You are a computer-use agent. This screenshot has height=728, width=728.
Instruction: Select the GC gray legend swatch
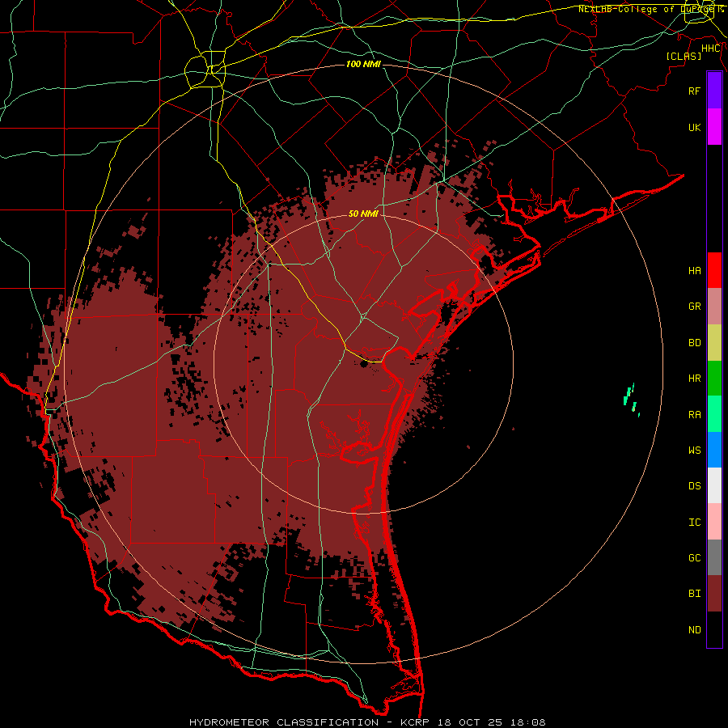pos(714,557)
